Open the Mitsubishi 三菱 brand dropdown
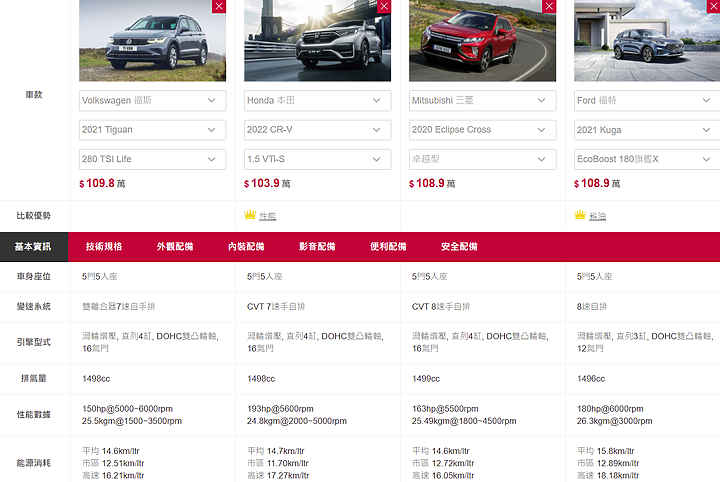 483,101
